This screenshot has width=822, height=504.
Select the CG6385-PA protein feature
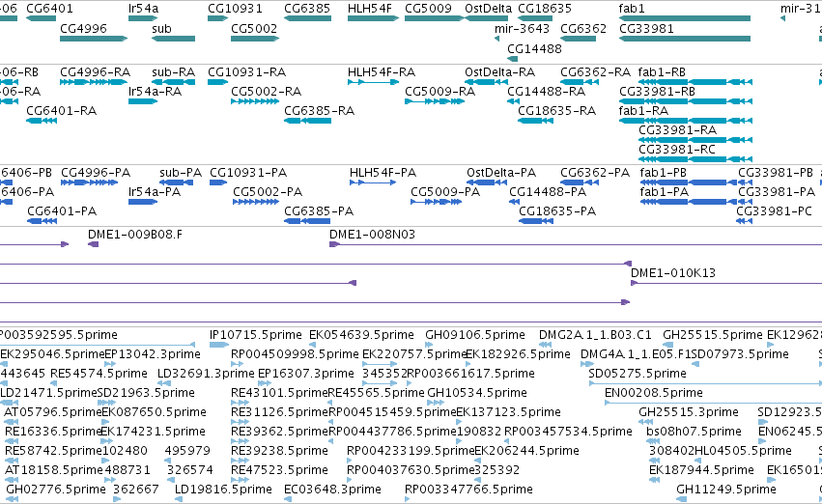pos(307,221)
